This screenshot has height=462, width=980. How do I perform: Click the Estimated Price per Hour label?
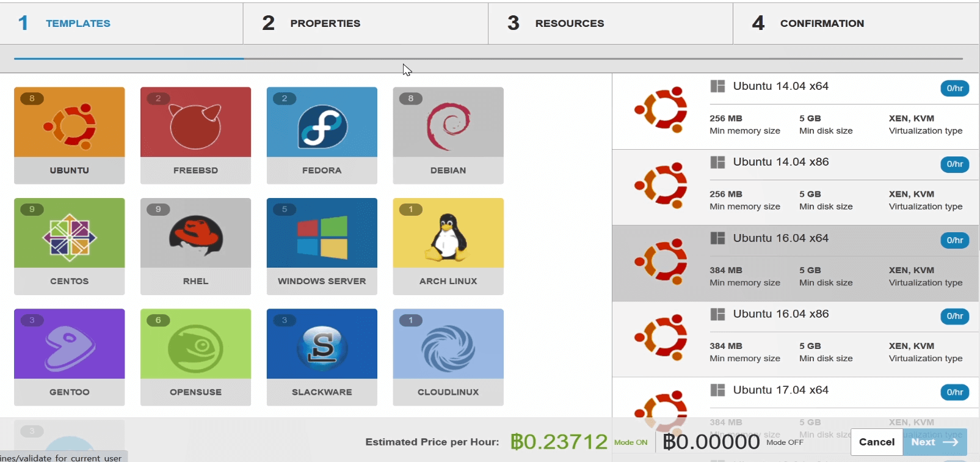[x=432, y=442]
